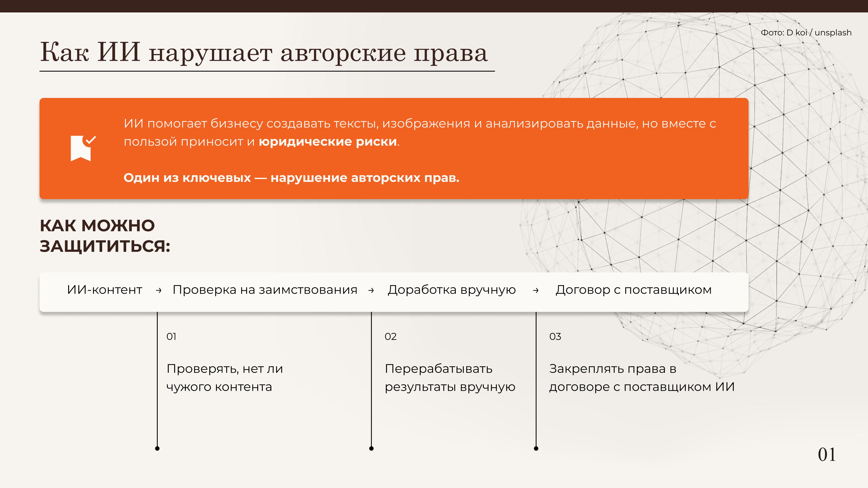
Task: Click bold text юридические риски
Action: click(x=327, y=142)
